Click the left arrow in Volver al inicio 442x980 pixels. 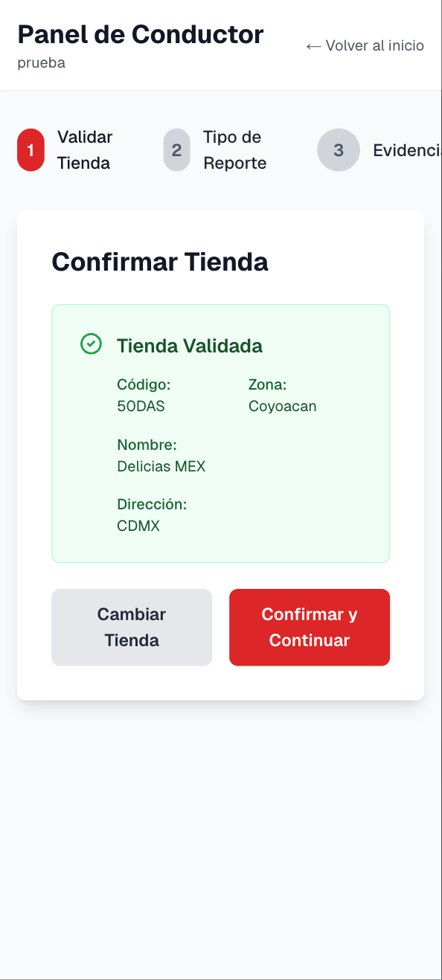tap(313, 45)
